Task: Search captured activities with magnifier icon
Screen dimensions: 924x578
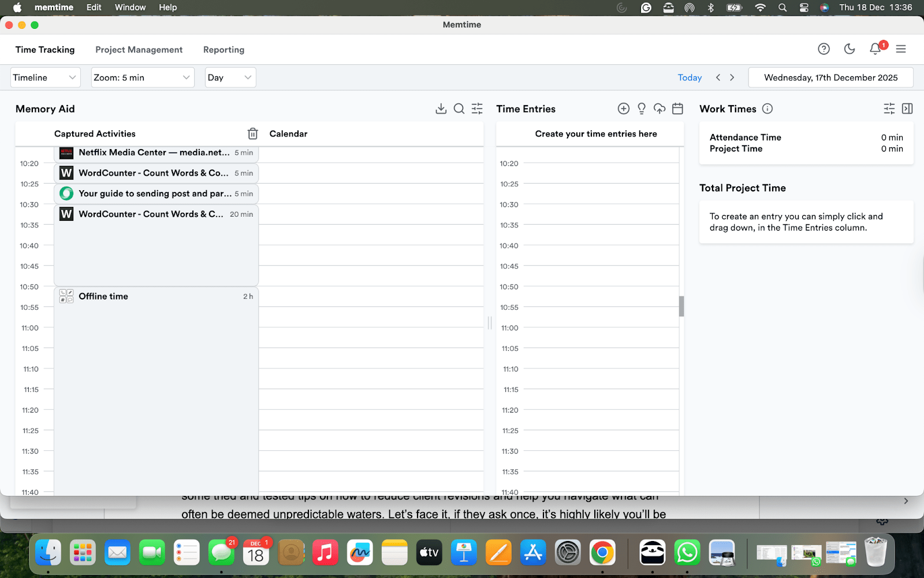Action: [x=459, y=109]
